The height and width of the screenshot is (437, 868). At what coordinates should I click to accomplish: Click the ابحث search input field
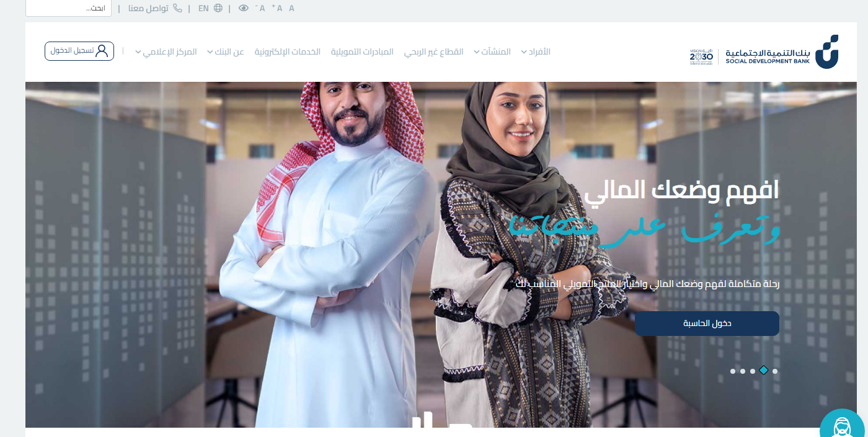click(68, 8)
